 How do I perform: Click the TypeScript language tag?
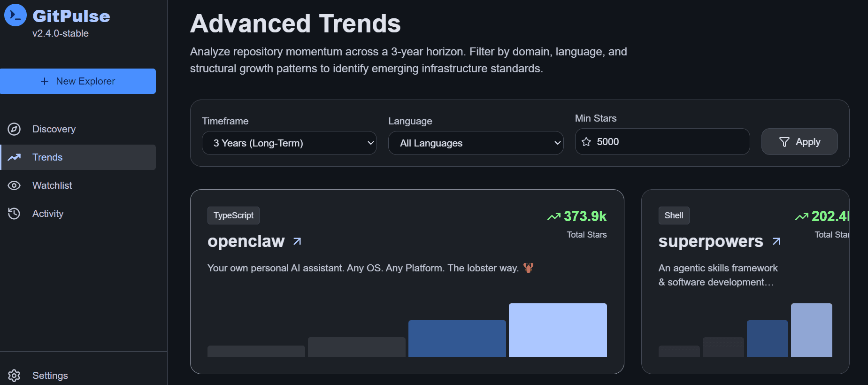[x=233, y=216]
